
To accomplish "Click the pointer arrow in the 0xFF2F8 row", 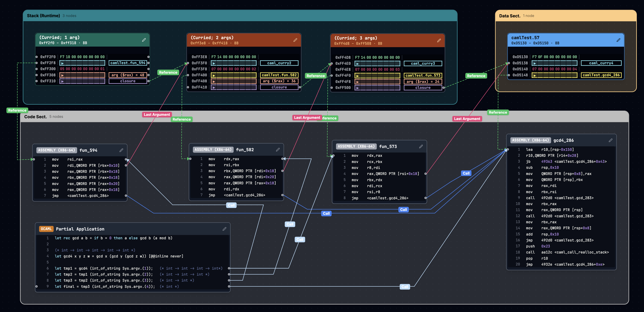I will pos(62,63).
